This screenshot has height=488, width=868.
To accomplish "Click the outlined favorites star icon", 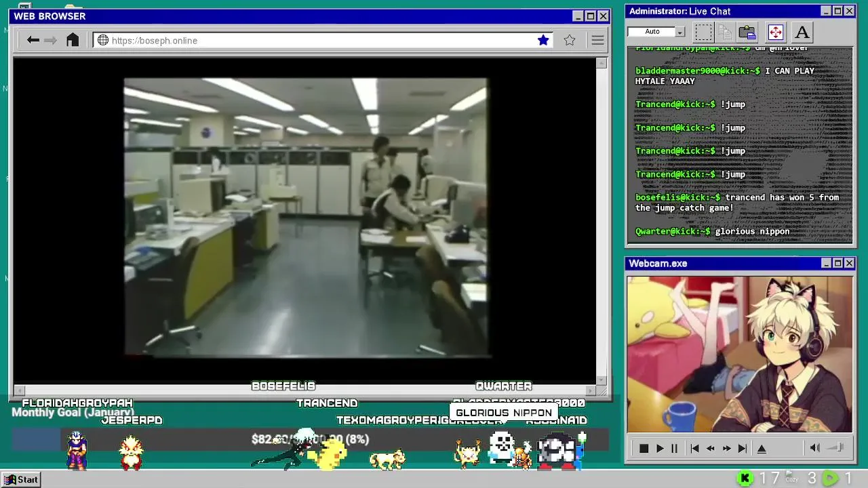I will pyautogui.click(x=570, y=40).
